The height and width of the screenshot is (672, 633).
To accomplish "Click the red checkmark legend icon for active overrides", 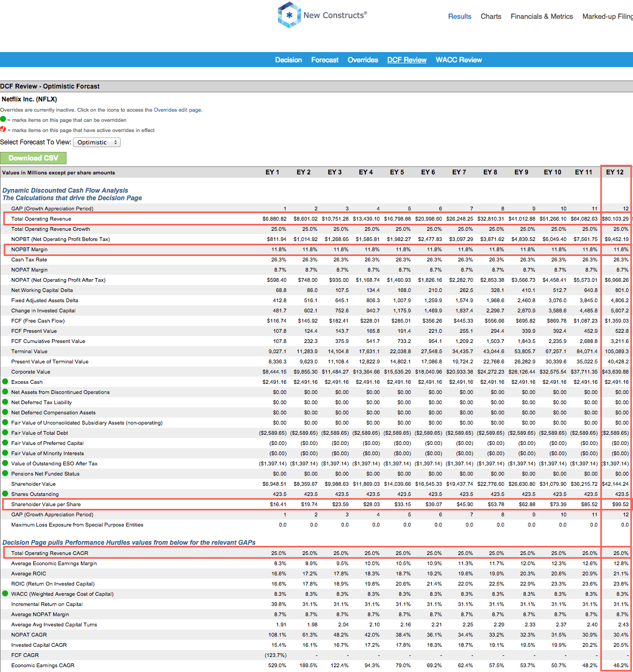I will tap(3, 129).
